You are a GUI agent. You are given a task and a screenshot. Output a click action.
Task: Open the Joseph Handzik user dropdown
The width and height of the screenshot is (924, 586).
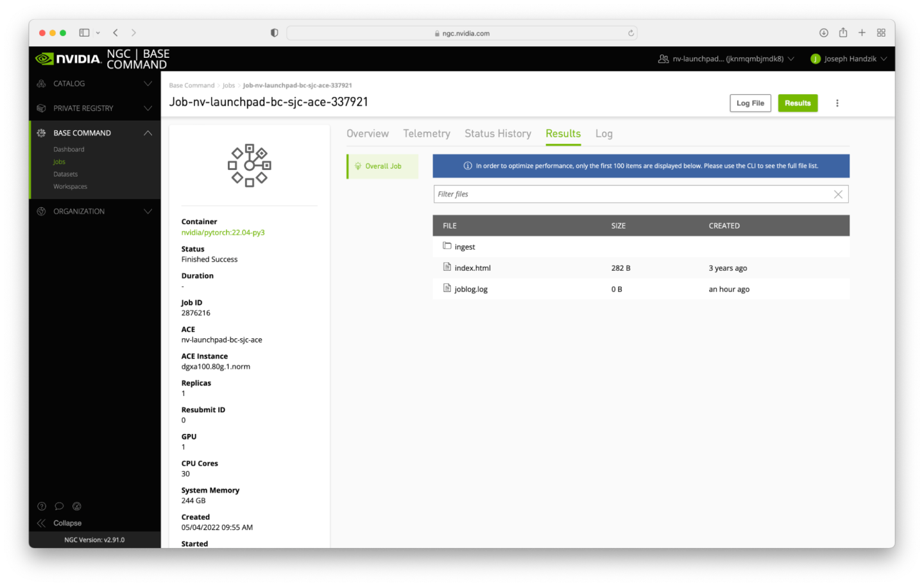(848, 59)
